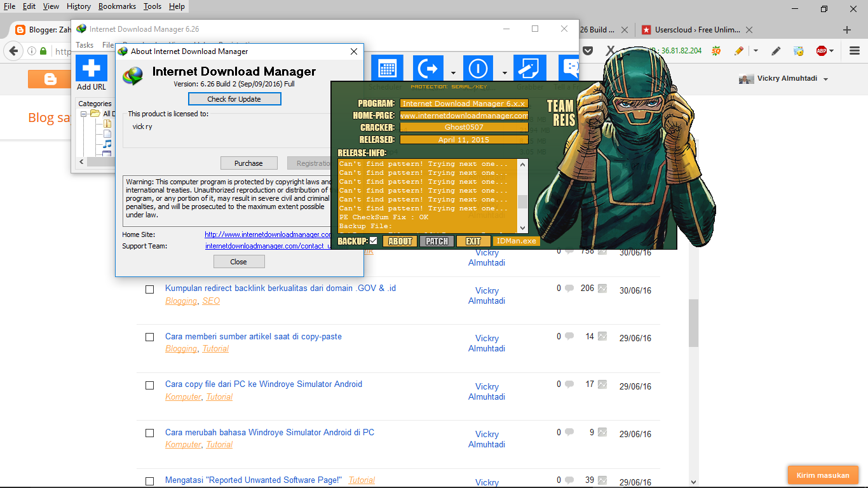Image resolution: width=868 pixels, height=488 pixels.
Task: Click the Pocket icon in browser toolbar
Action: (x=588, y=51)
